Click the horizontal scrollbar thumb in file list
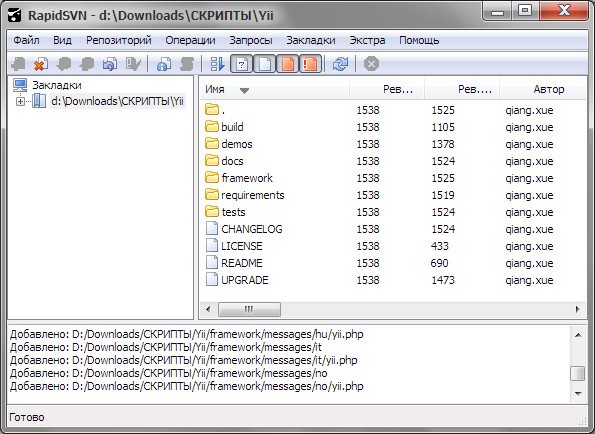The height and width of the screenshot is (434, 595). click(x=249, y=309)
